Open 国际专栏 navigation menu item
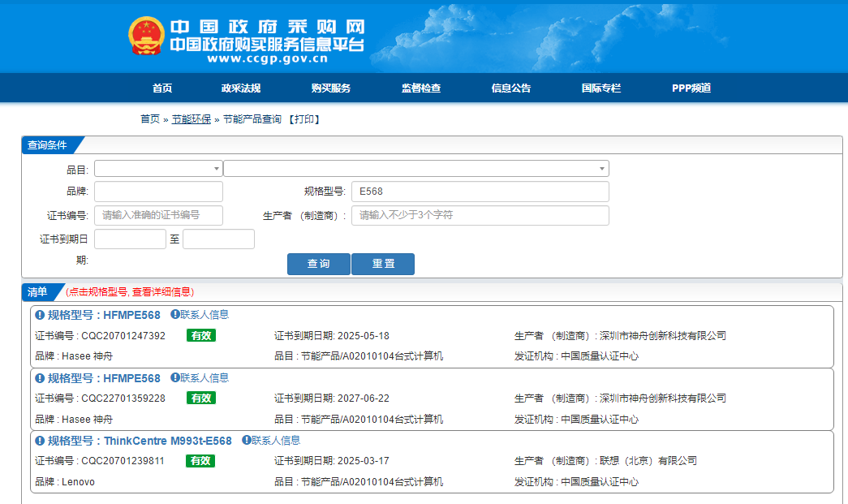The image size is (848, 504). coord(600,88)
